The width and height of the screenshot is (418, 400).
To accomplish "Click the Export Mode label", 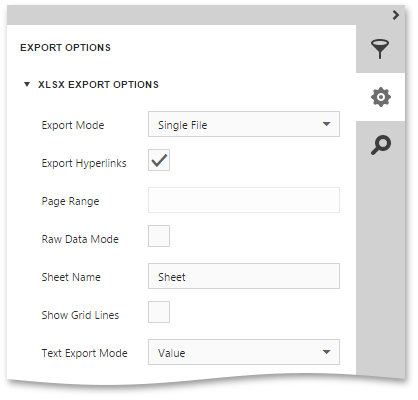I will (73, 125).
